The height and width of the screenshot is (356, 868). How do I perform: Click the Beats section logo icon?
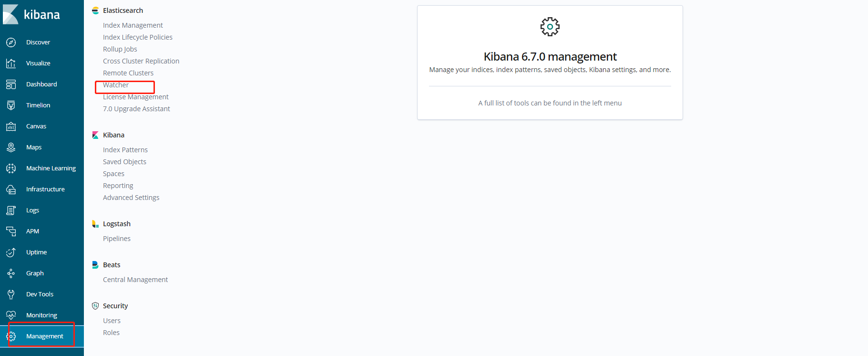click(95, 265)
